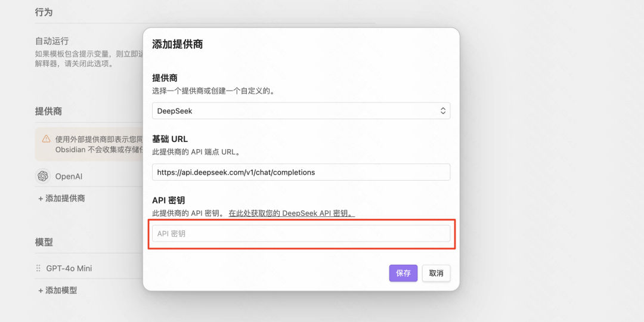
Task: Click the 此提供商的 API 端点 URL description
Action: coord(196,152)
